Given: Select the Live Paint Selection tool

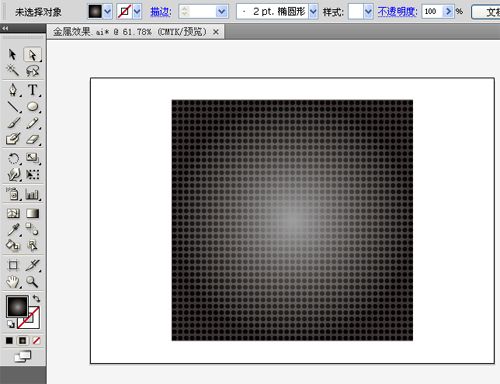Looking at the screenshot, I should [32, 246].
